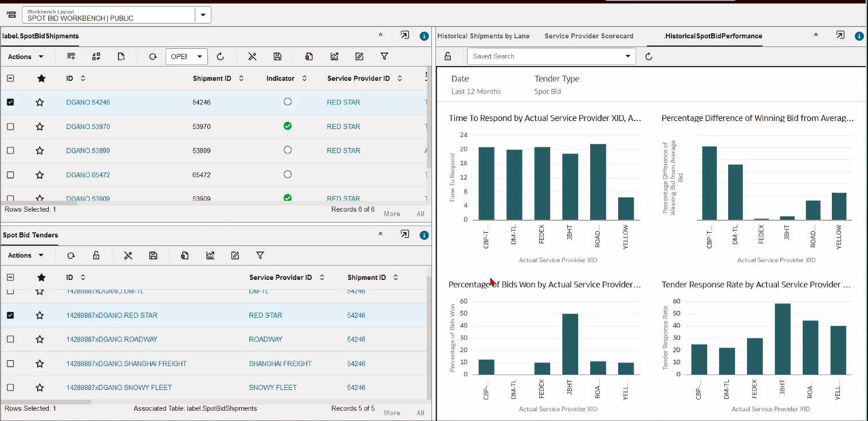
Task: Click edit pencil icon in Spot Bid Shipments toolbar
Action: click(359, 57)
